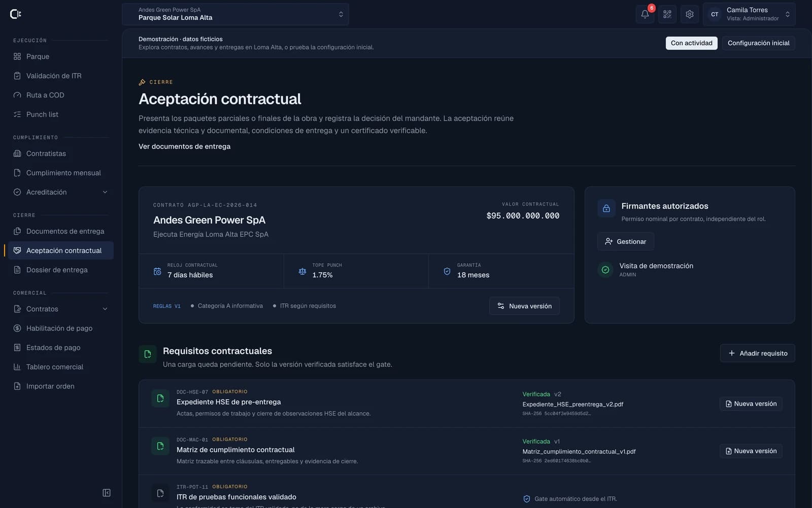
Task: Upload Nueva versión for Expediente HSE de pre-entrega
Action: [751, 404]
